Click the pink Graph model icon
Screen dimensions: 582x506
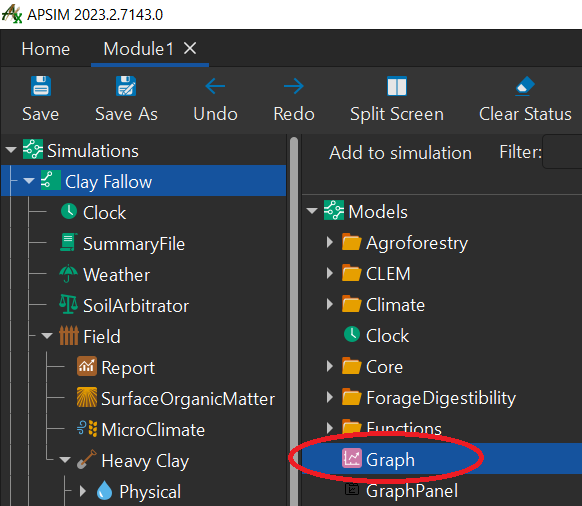[x=352, y=458]
